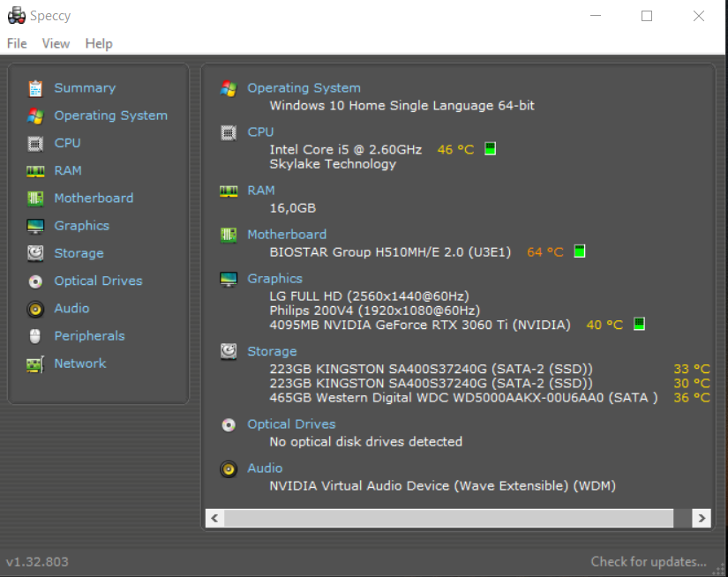Click the Motherboard icon in summary panel
Image resolution: width=728 pixels, height=577 pixels.
(x=229, y=235)
